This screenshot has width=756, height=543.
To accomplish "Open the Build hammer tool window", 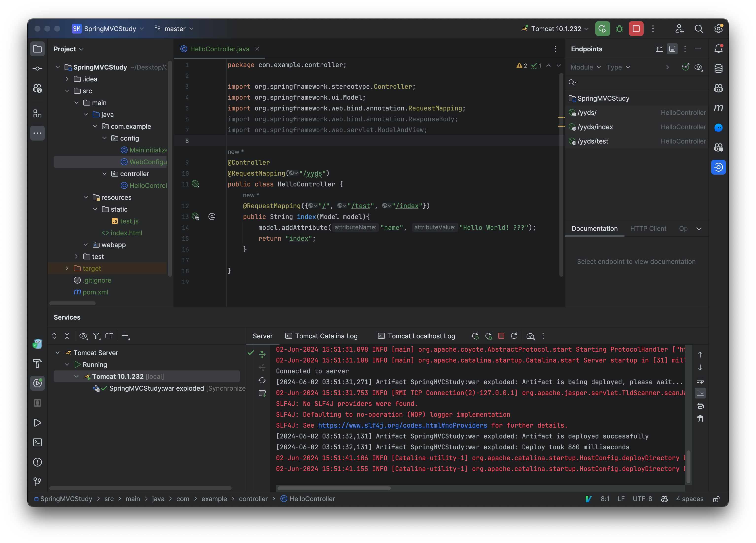I will point(37,363).
